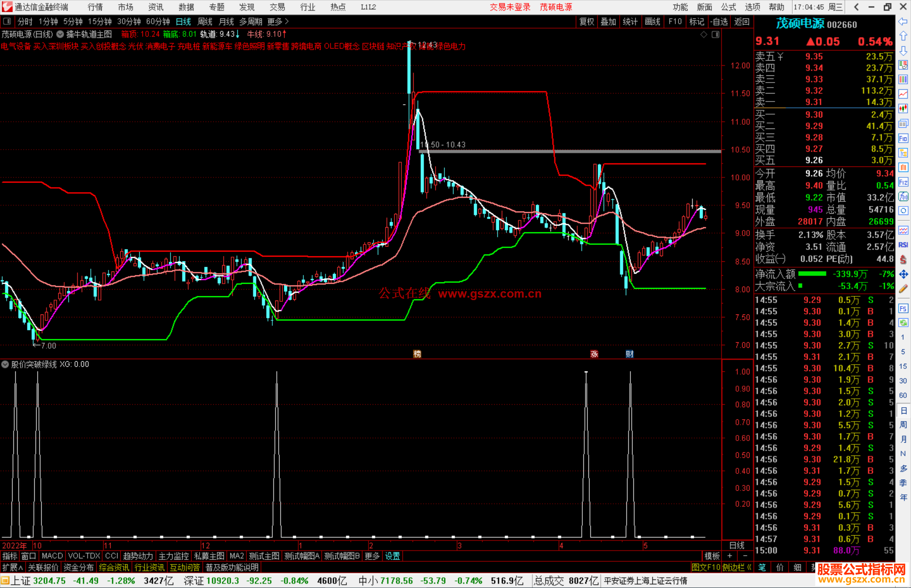This screenshot has width=911, height=588.
Task: Open the 窗口 window count selector
Action: [29, 556]
